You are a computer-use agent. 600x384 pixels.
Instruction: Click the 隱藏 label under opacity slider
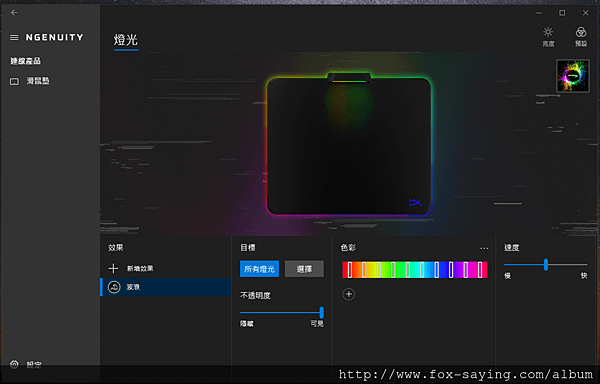(x=247, y=324)
